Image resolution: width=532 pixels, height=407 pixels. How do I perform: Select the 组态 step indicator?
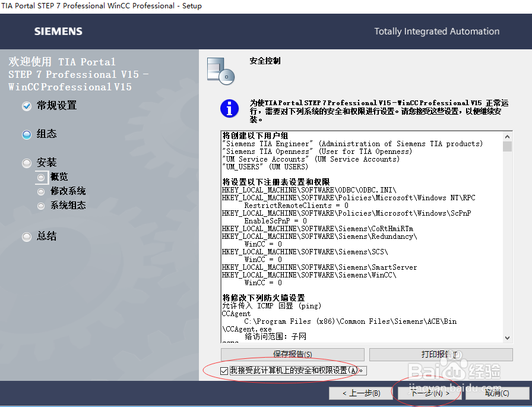[x=27, y=135]
